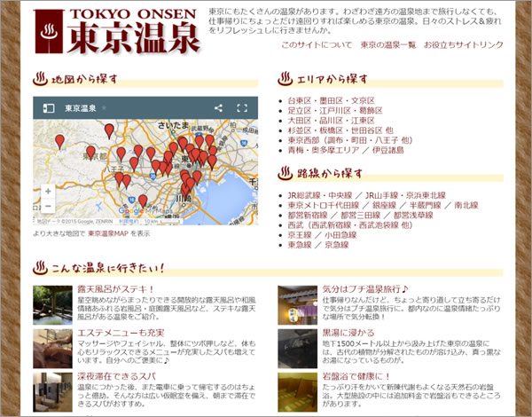Open the map in fullscreen view
Viewport: 532px width, 417px height.
[241, 108]
